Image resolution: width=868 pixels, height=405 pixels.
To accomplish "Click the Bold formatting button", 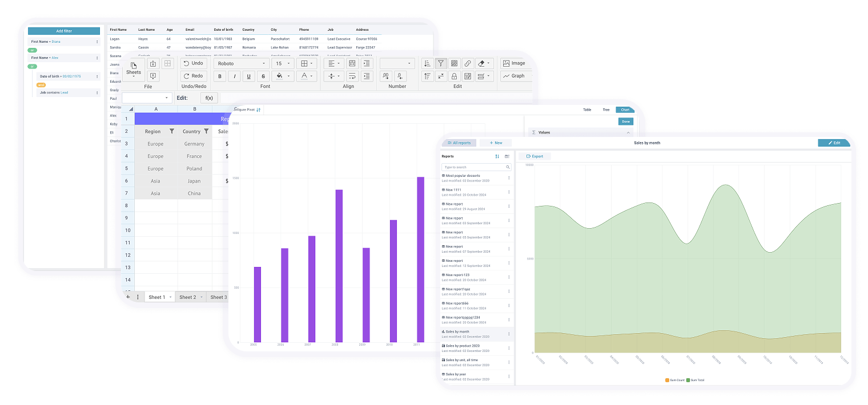I will [220, 76].
